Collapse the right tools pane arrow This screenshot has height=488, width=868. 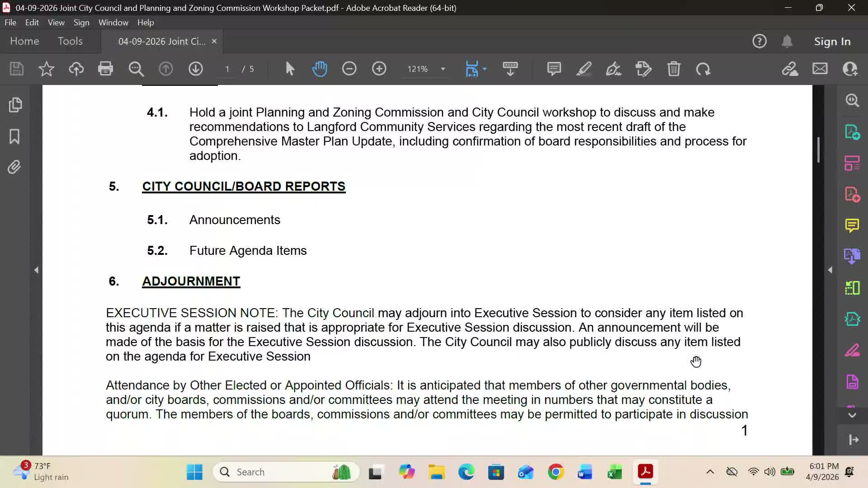[x=830, y=270]
